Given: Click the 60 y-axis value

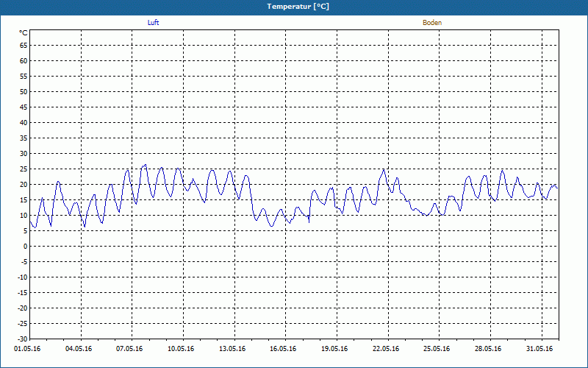Looking at the screenshot, I should pos(24,61).
